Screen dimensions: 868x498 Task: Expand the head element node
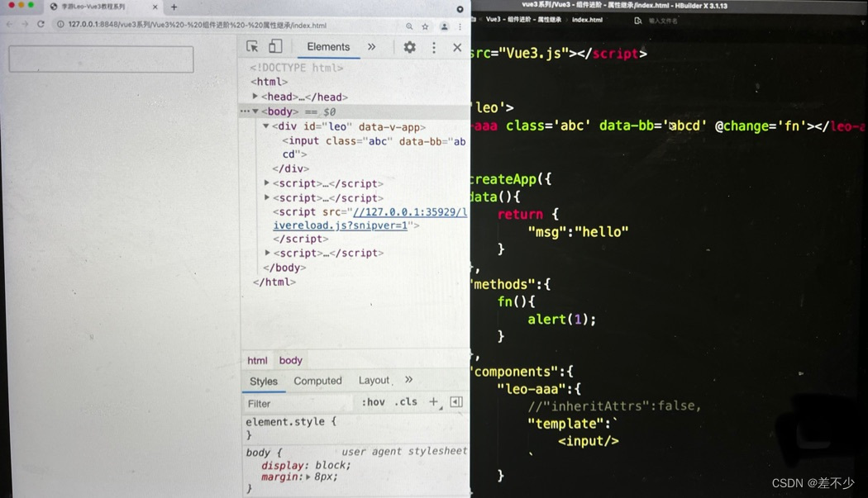[255, 97]
